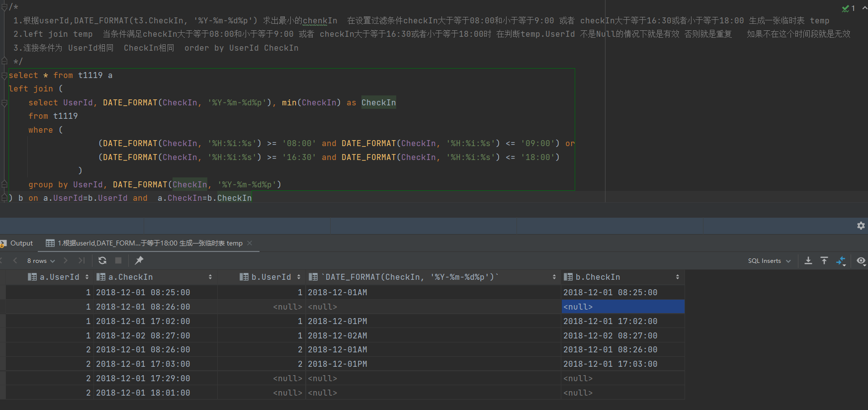Viewport: 868px width, 410px height.
Task: Switch to the temp query result tab
Action: pos(150,243)
